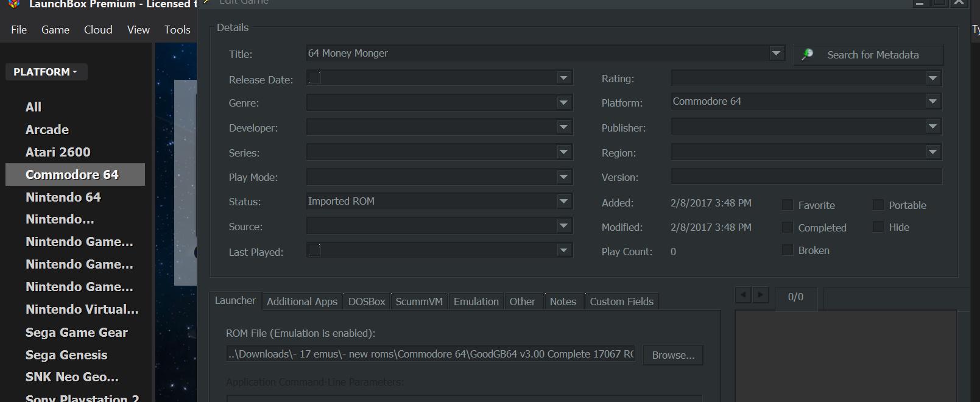Switch to the DOSBox tab
Image resolution: width=980 pixels, height=402 pixels.
[367, 301]
